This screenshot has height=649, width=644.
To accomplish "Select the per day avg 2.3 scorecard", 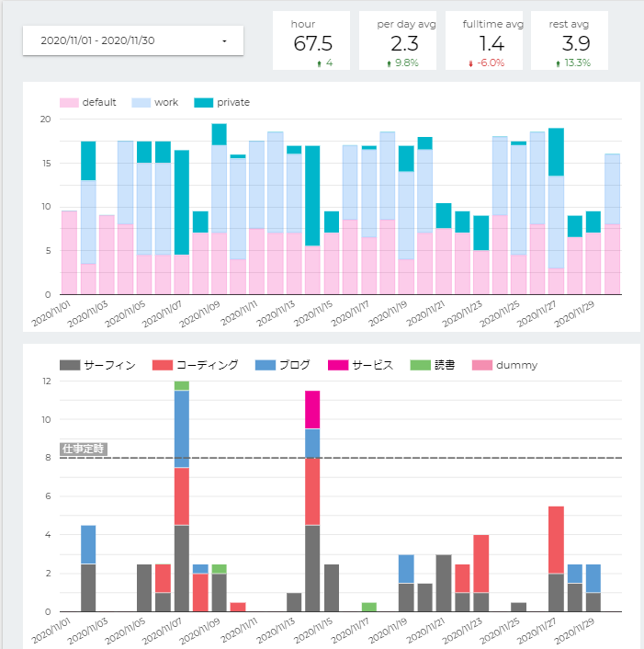I will 398,40.
